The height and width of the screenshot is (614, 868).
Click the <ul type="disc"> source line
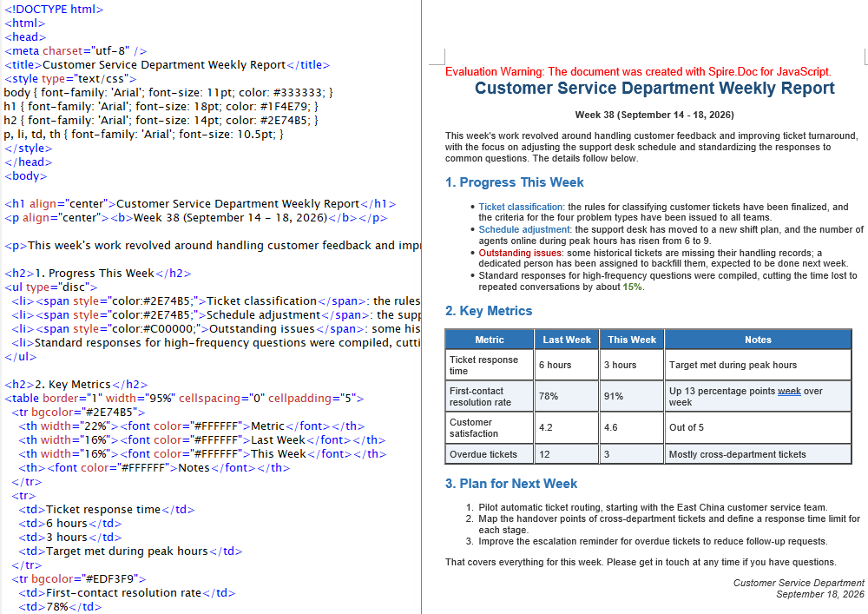click(x=50, y=287)
